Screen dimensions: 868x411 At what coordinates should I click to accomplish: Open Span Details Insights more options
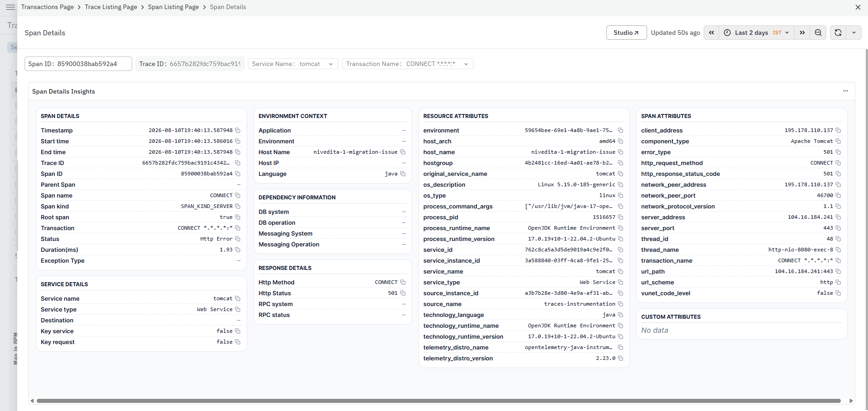(845, 91)
